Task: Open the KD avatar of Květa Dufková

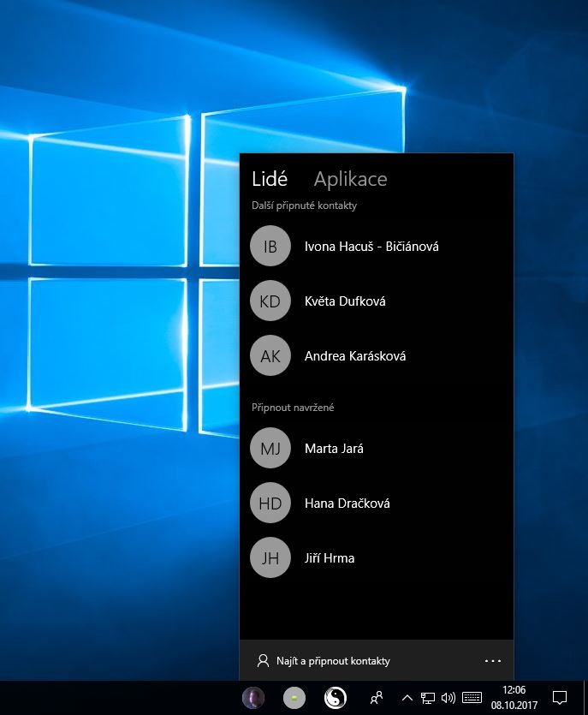Action: (x=270, y=301)
